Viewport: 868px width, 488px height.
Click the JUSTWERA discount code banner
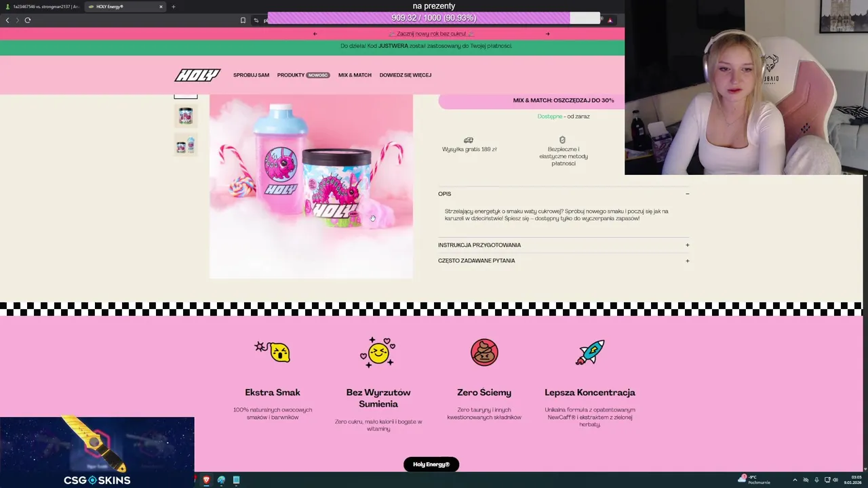[x=312, y=46]
